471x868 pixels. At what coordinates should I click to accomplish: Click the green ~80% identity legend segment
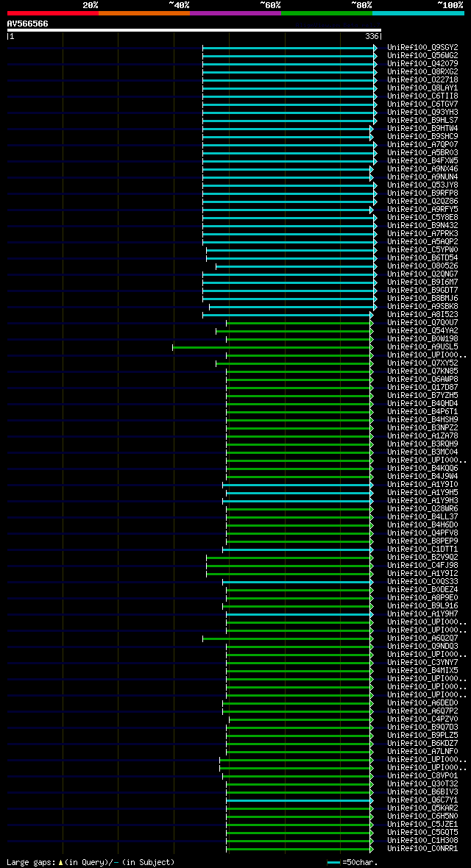[x=327, y=13]
